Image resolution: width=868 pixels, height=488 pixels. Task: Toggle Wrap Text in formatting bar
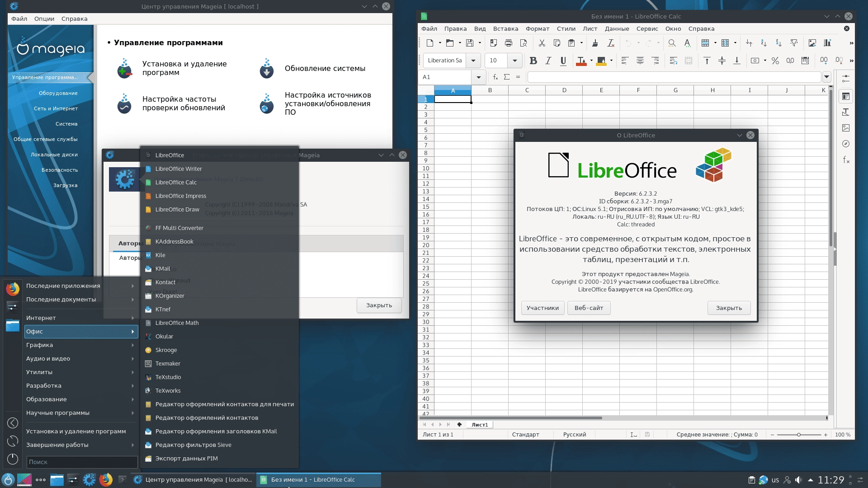(x=674, y=61)
